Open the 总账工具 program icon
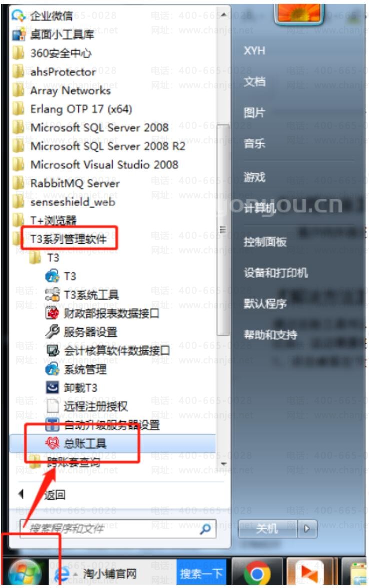This screenshot has width=369, height=588. click(x=52, y=443)
